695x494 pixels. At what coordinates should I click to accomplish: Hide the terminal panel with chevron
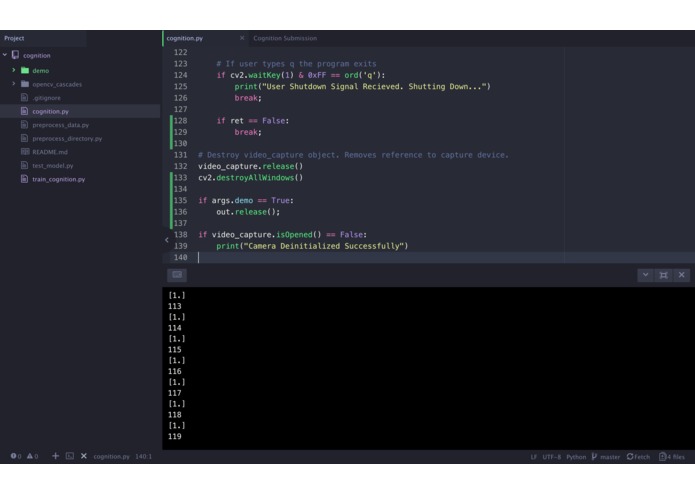coord(646,275)
